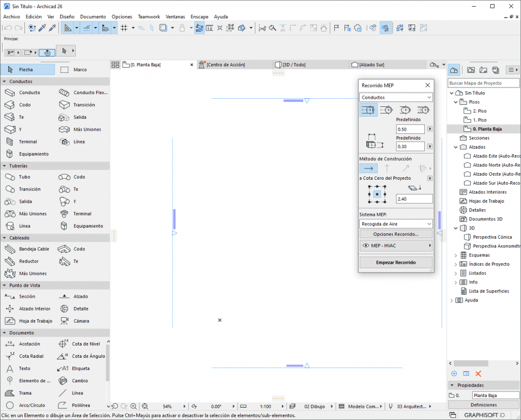Toggle MEP - HVAC layer visibility eye
Image resolution: width=521 pixels, height=420 pixels.
(x=365, y=246)
